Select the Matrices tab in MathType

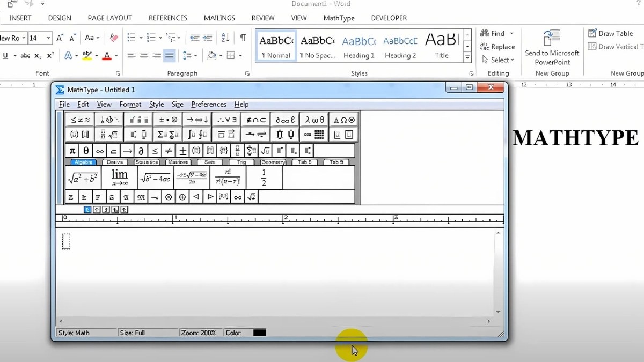(x=178, y=162)
